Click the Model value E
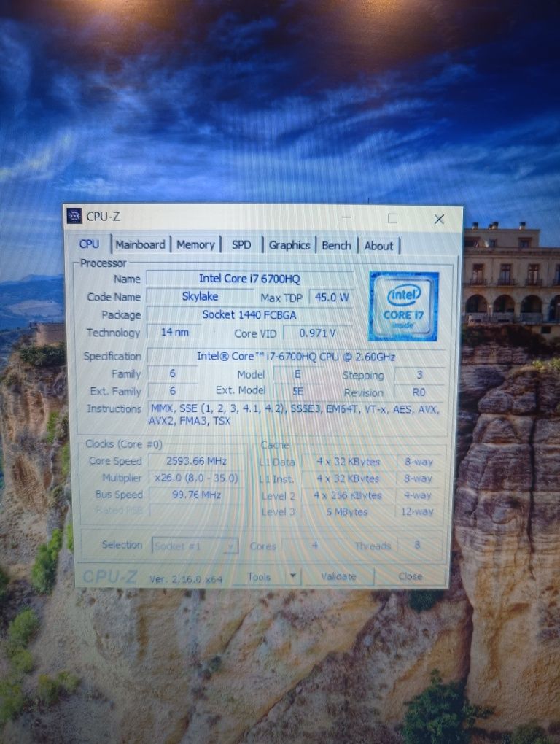This screenshot has width=560, height=744. (297, 374)
